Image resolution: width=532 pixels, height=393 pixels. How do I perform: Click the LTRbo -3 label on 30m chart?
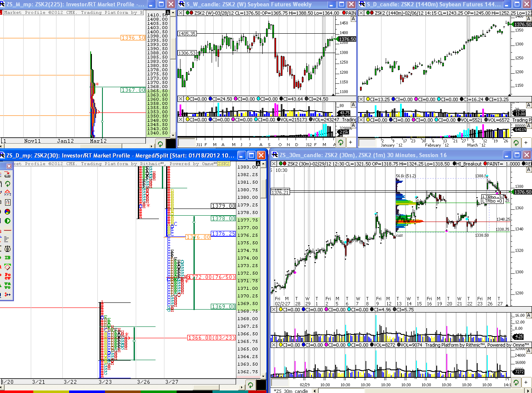pos(492,196)
